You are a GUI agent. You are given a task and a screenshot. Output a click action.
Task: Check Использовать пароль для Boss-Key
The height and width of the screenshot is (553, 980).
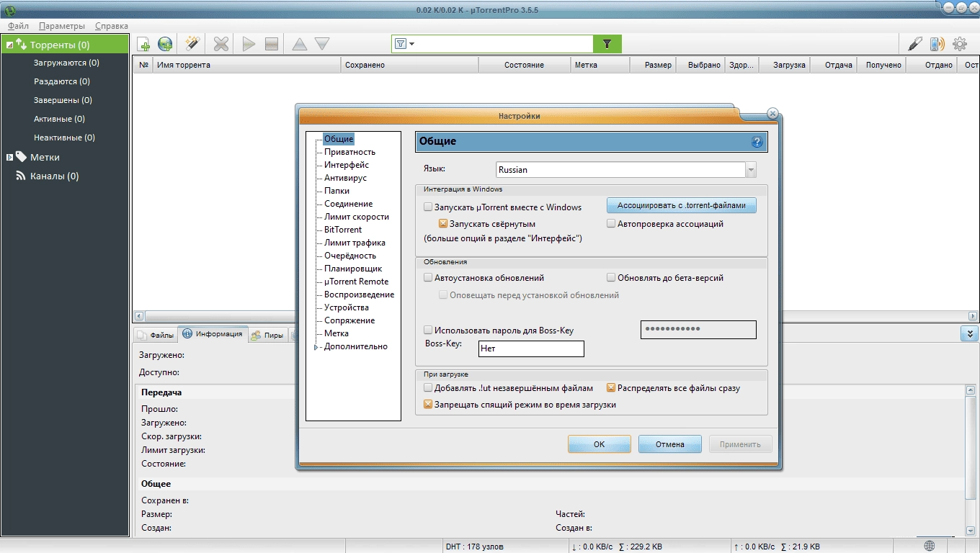(428, 330)
